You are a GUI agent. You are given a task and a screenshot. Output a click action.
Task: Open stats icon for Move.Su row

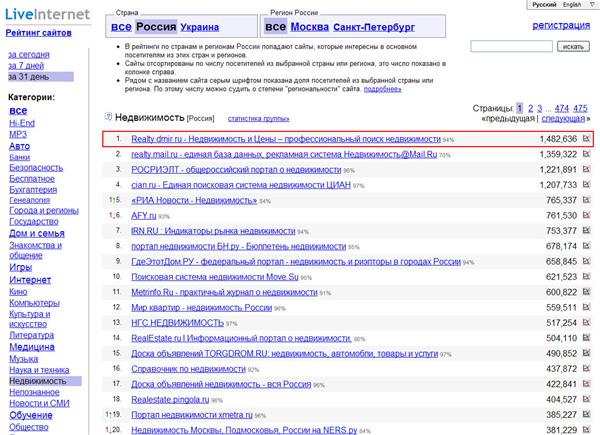tap(586, 276)
